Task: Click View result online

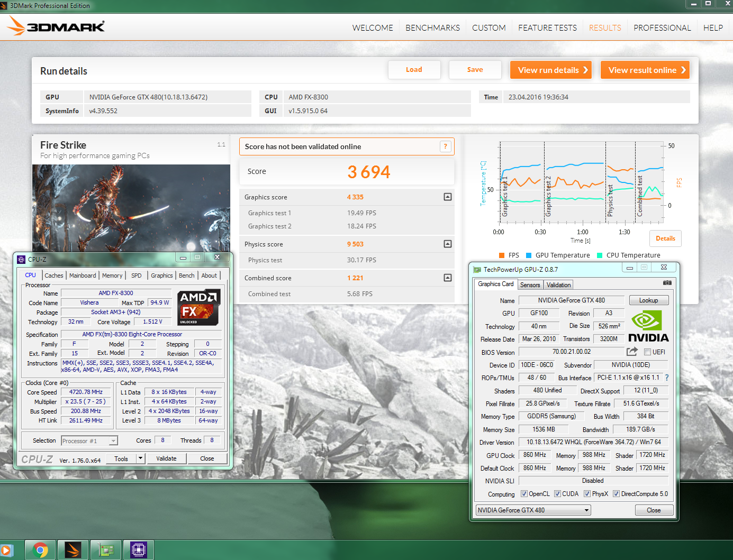Action: 645,70
